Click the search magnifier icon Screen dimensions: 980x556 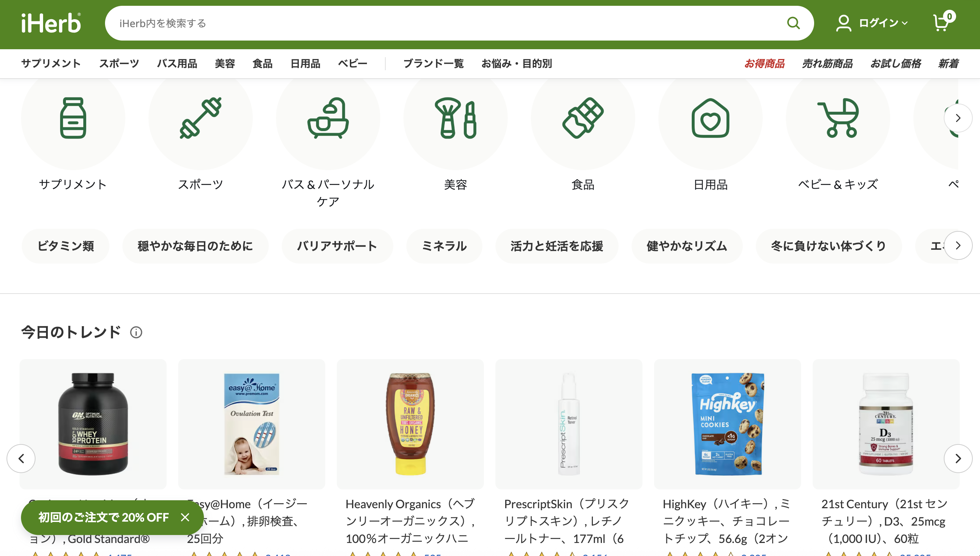[793, 23]
